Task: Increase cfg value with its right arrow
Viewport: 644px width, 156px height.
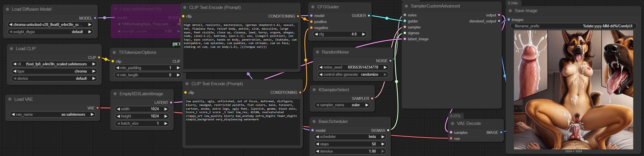Action: [x=364, y=34]
